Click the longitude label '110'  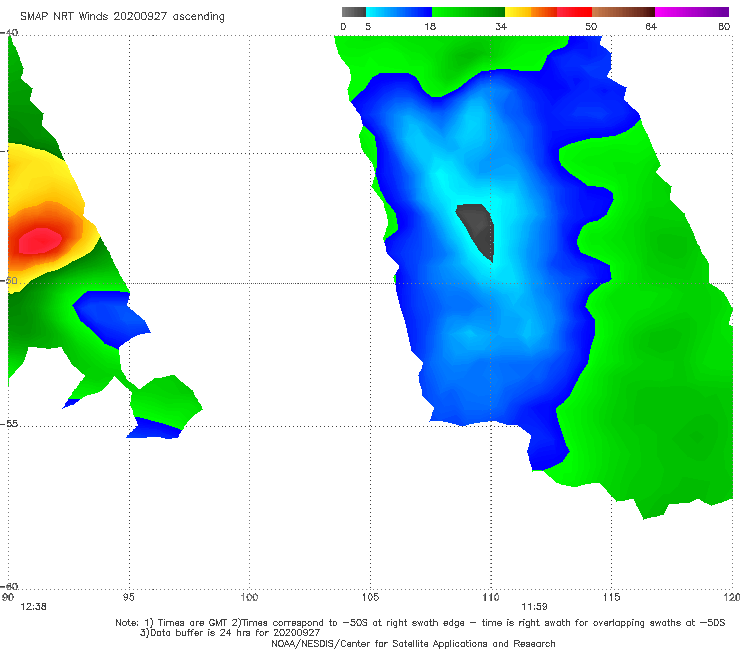click(x=491, y=598)
